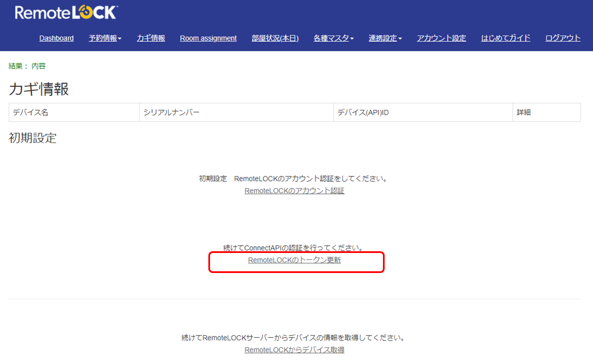View 部屋状況(本日) page
593x364 pixels.
click(275, 38)
